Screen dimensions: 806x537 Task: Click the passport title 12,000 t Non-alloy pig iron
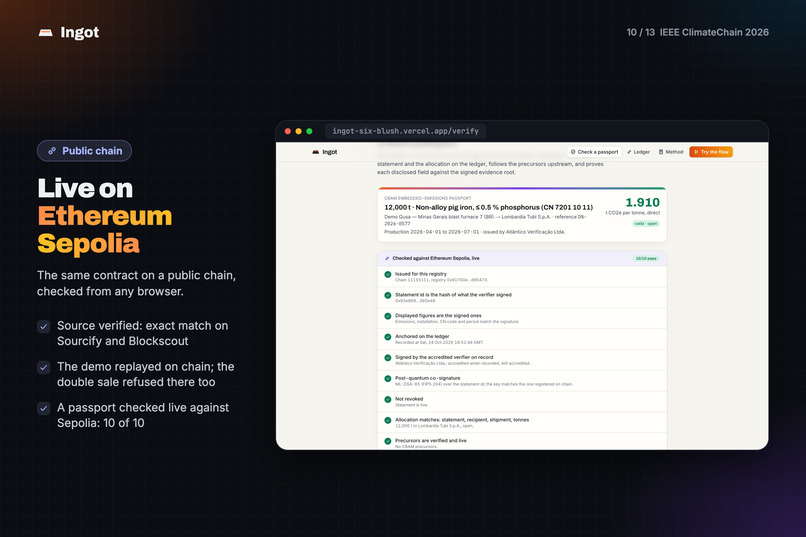(488, 207)
